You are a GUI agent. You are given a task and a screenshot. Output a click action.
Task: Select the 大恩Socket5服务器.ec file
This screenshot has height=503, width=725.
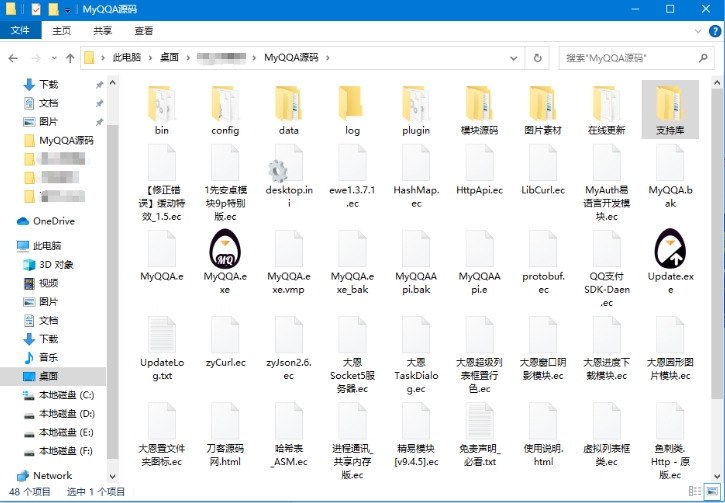coord(352,355)
